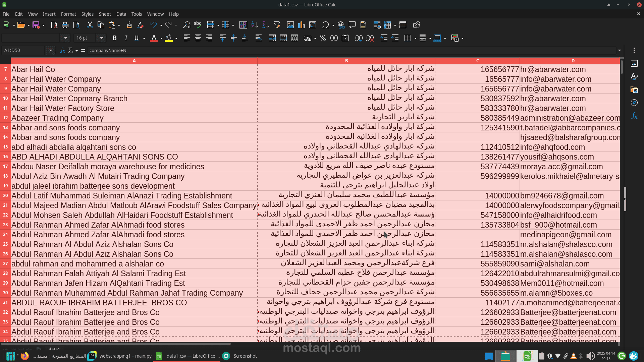Screen dimensions: 644x362
Task: Switch to webscrapping1 main.py taskbar window
Action: (x=120, y=356)
